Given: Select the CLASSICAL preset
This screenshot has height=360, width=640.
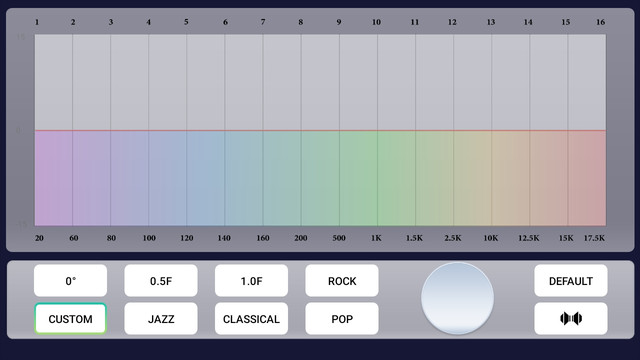Looking at the screenshot, I should click(251, 318).
